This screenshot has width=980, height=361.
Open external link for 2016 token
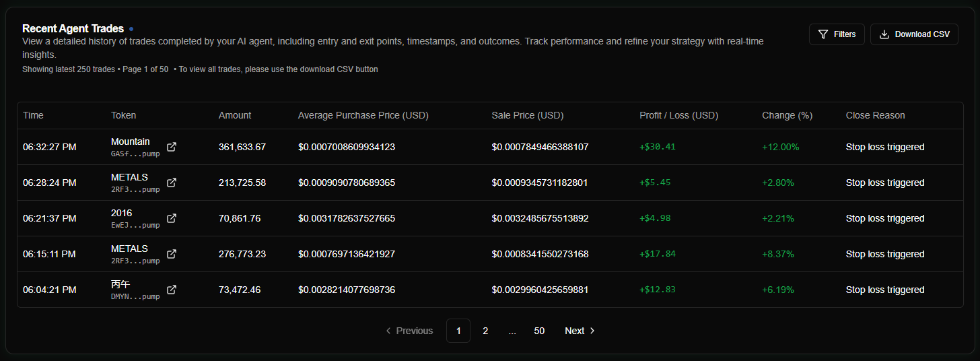click(x=172, y=218)
